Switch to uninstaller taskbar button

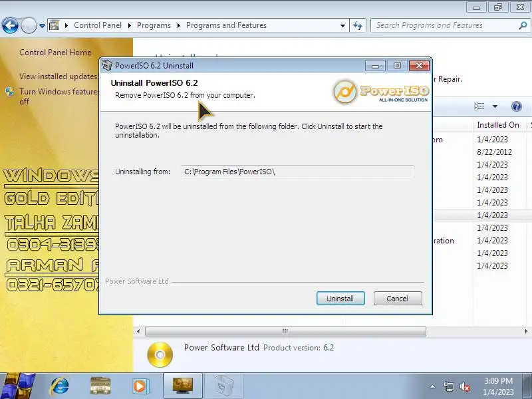223,386
